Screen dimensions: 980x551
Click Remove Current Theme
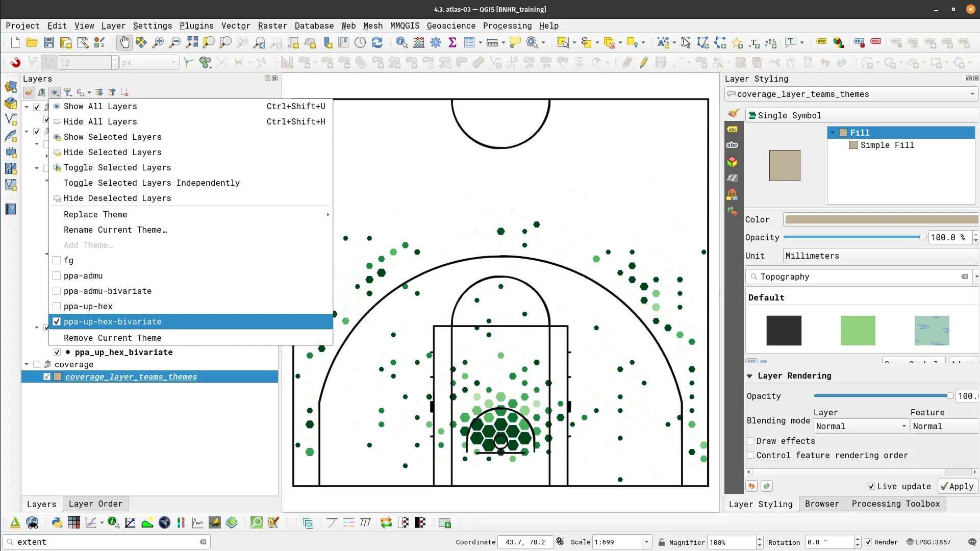coord(112,338)
